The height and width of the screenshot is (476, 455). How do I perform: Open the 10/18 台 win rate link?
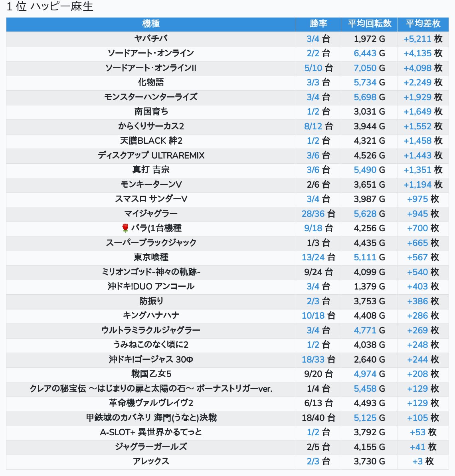point(313,316)
